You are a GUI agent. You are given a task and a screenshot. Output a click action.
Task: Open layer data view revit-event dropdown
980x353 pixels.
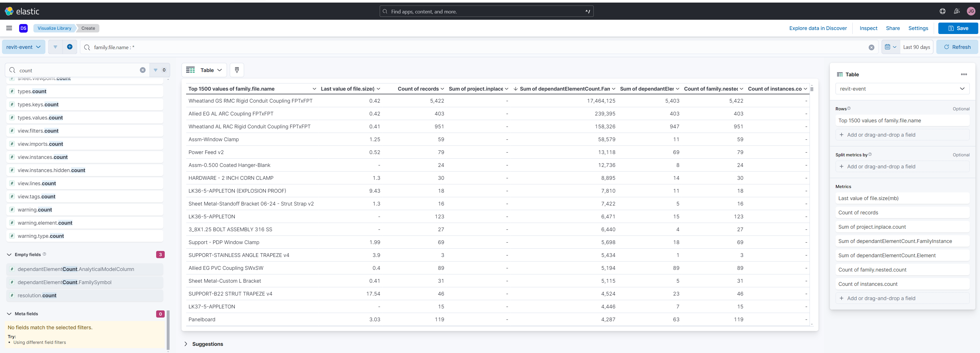(902, 89)
